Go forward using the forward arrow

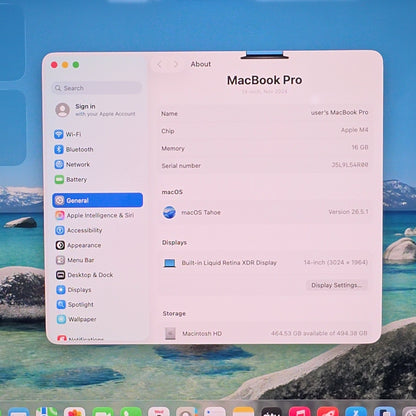175,64
